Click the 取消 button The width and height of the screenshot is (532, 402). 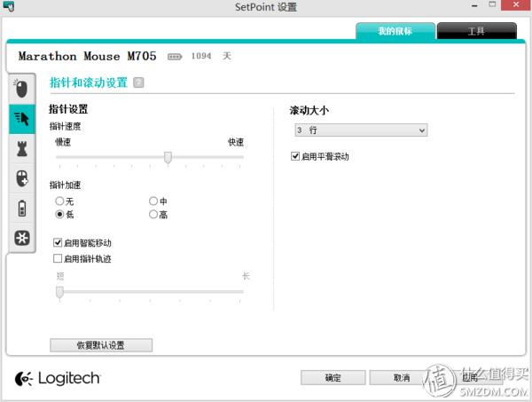click(x=402, y=377)
